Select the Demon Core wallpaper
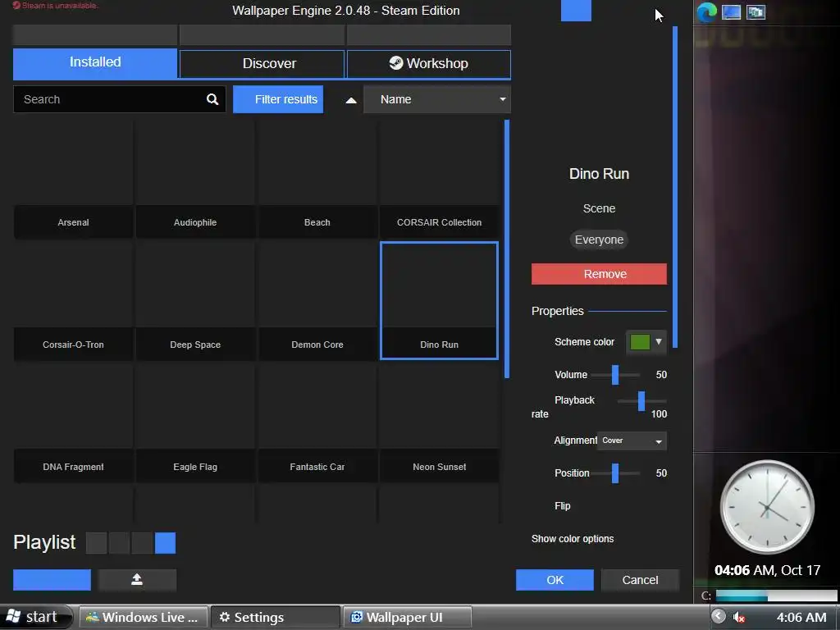This screenshot has height=630, width=840. pyautogui.click(x=317, y=300)
